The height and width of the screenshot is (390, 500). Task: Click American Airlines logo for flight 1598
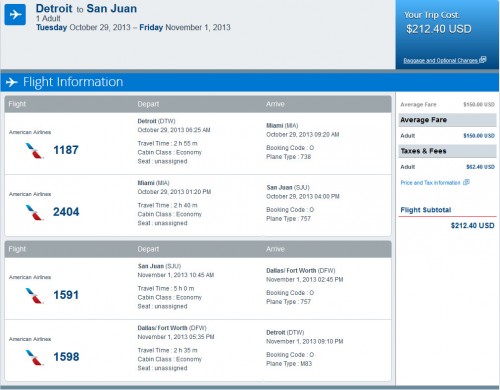(x=34, y=357)
